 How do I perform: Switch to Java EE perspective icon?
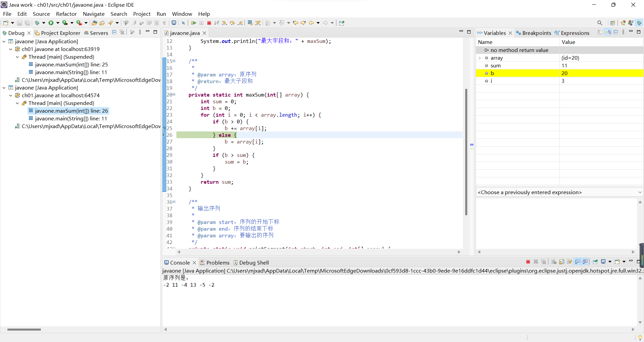[623, 23]
